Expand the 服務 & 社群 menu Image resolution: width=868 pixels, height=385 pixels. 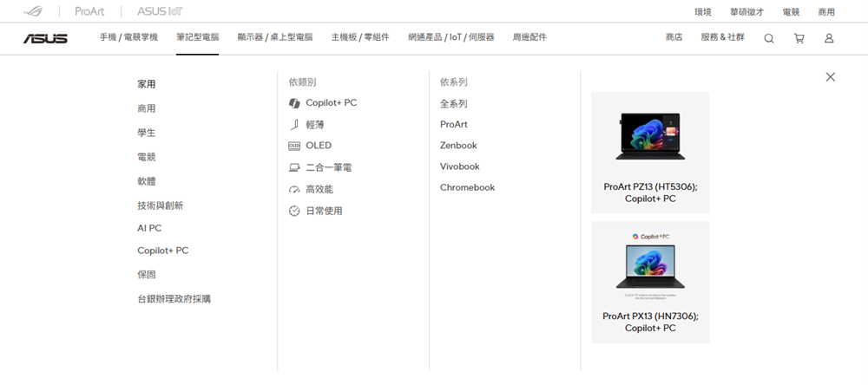pyautogui.click(x=722, y=37)
